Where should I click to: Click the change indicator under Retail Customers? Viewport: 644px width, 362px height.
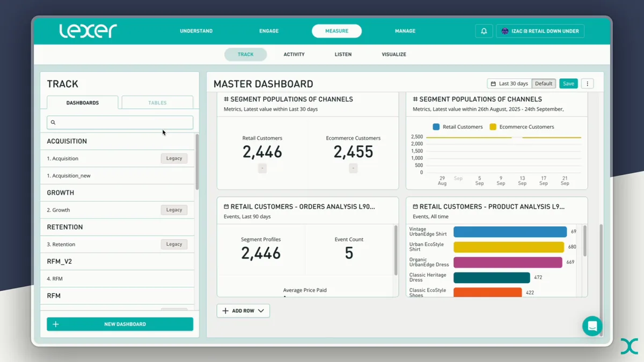262,168
